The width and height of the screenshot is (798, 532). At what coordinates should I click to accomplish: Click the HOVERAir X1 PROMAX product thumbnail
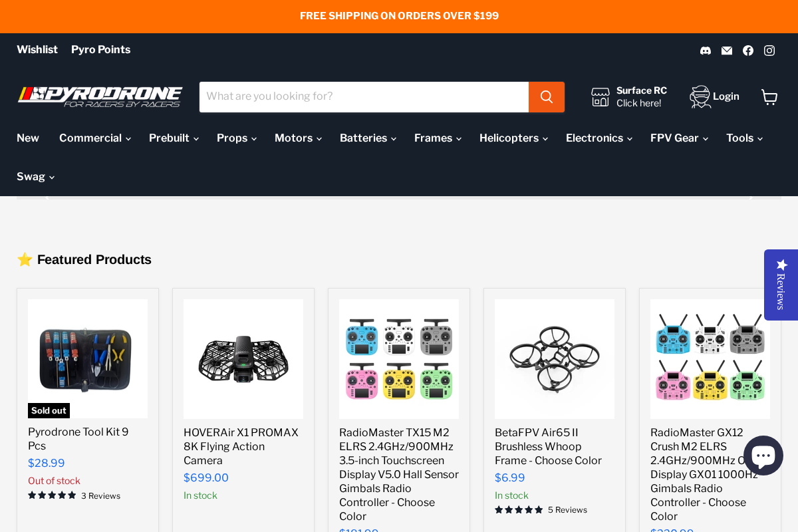243,358
